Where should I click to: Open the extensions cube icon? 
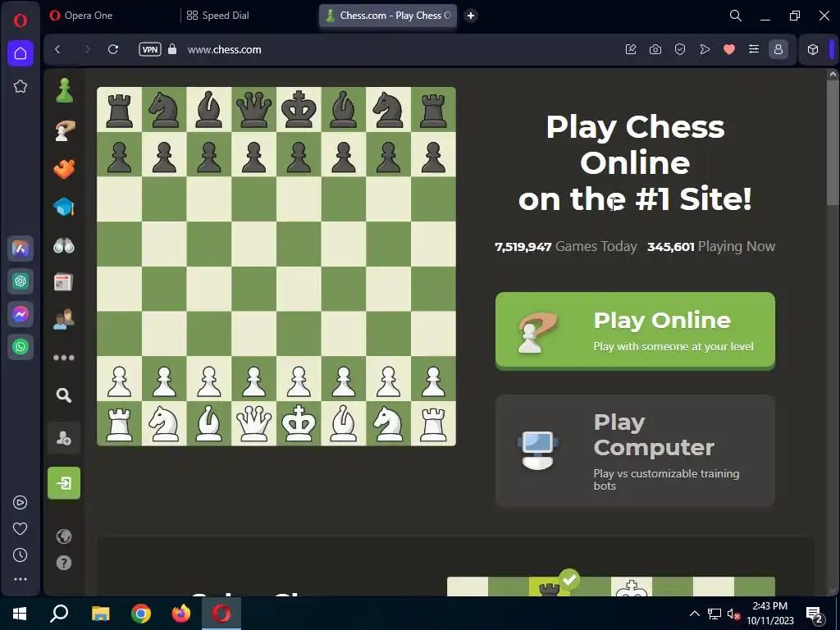813,49
